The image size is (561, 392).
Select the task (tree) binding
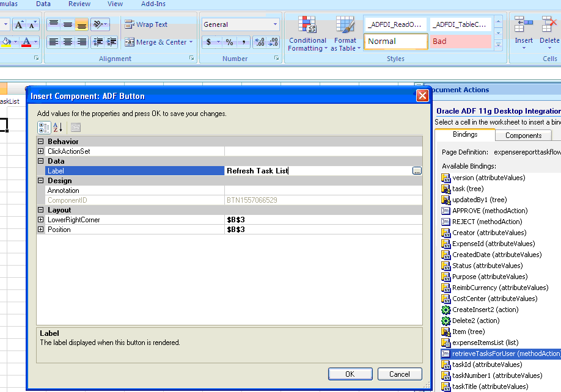463,189
